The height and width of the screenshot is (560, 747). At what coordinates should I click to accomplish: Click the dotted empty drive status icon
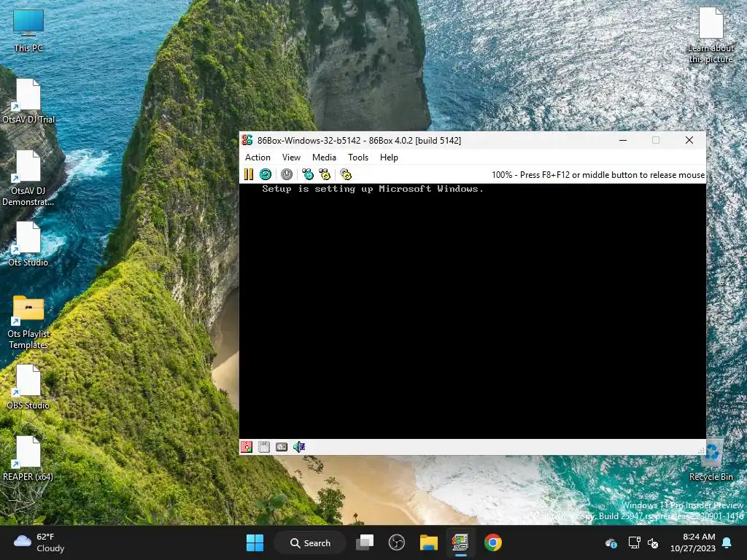pyautogui.click(x=264, y=447)
